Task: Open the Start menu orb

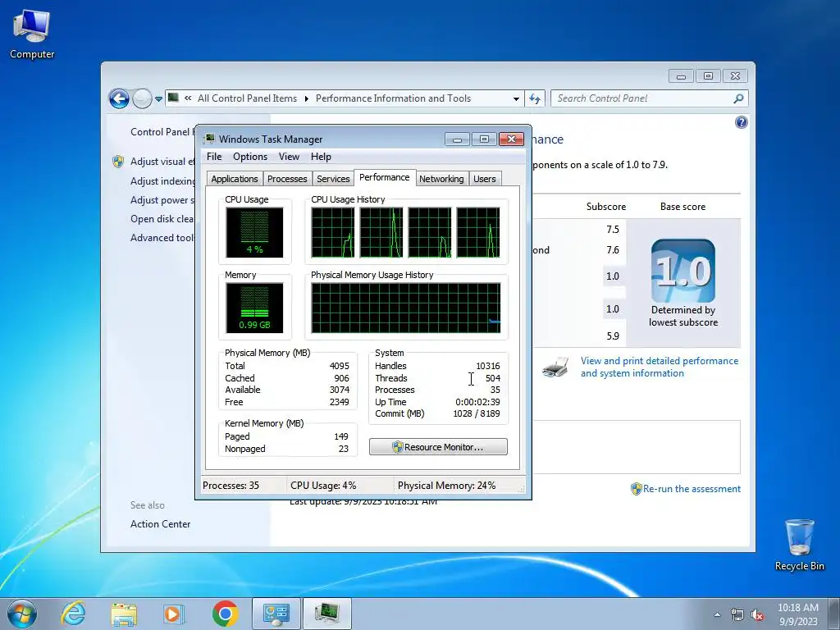Action: (22, 614)
